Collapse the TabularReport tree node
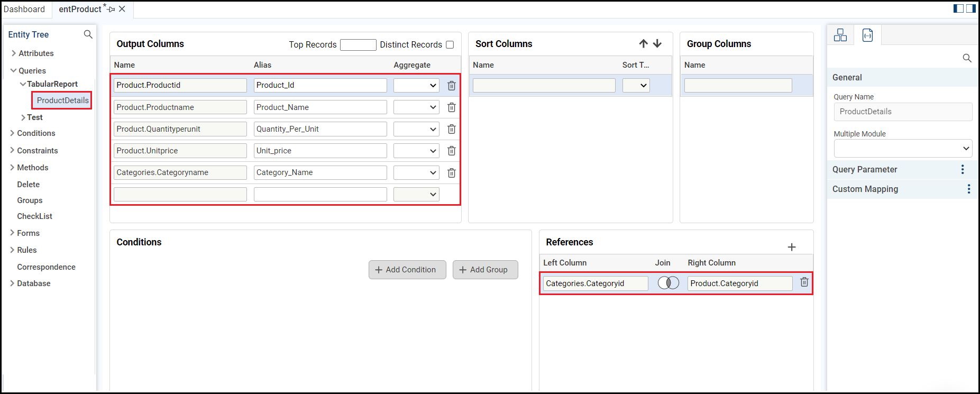 coord(23,84)
